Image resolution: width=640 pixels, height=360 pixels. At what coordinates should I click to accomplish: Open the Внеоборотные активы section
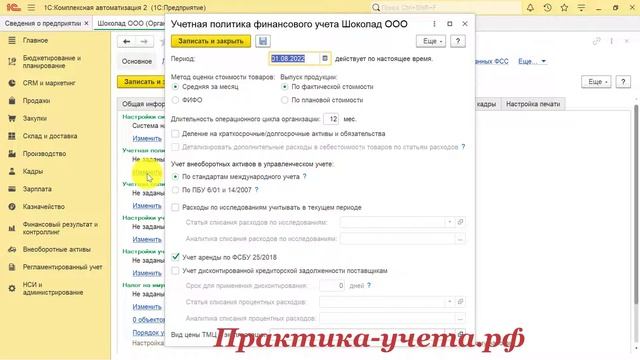click(56, 249)
